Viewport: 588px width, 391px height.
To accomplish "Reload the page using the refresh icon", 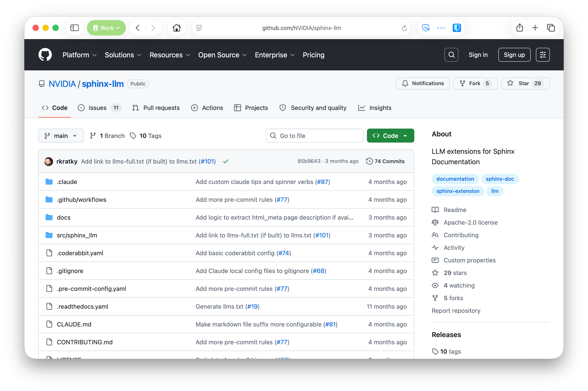I will pyautogui.click(x=404, y=28).
